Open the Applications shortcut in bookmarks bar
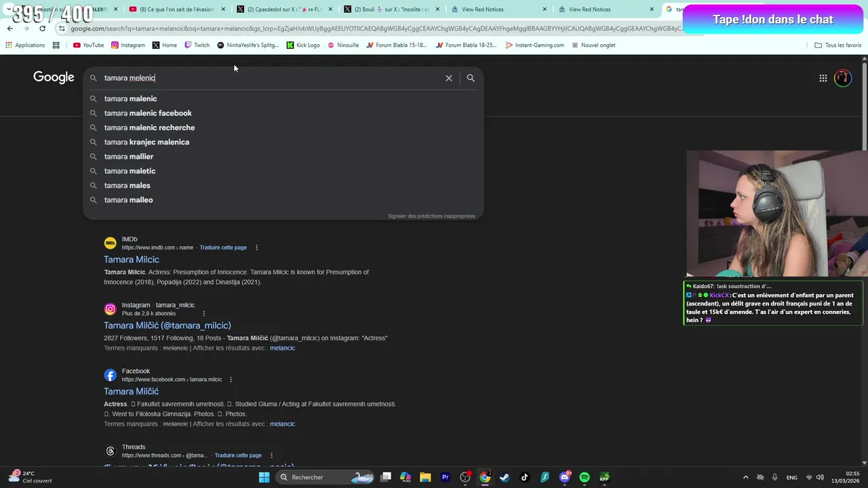 (x=25, y=45)
